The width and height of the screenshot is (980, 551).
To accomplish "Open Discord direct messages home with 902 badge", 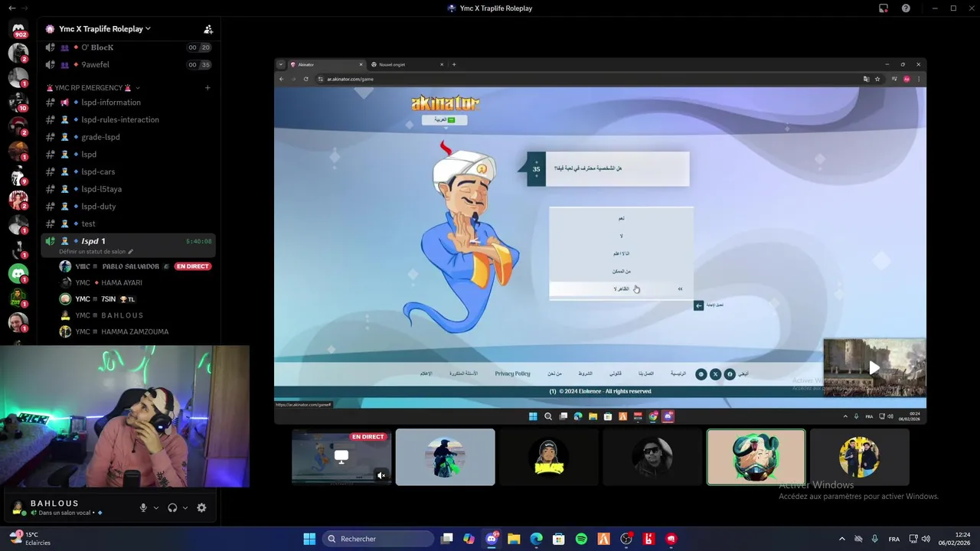I will 18,29.
